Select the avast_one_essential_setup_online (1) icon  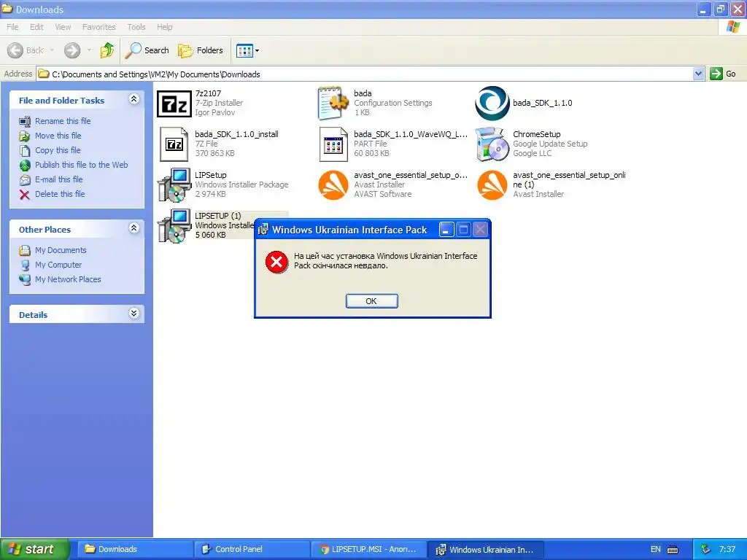click(492, 185)
